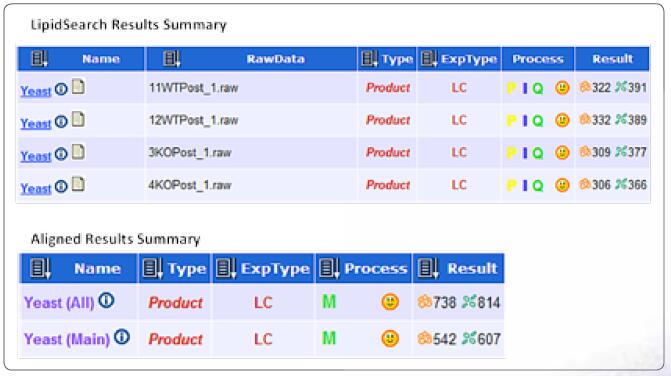The image size is (671, 376).
Task: Click the yellow P process icon for 3KOPost_1.raw
Action: click(x=511, y=153)
